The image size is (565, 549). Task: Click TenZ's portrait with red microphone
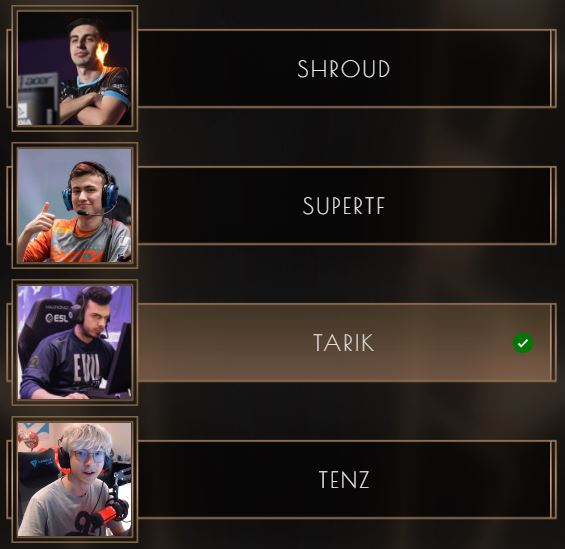click(75, 479)
